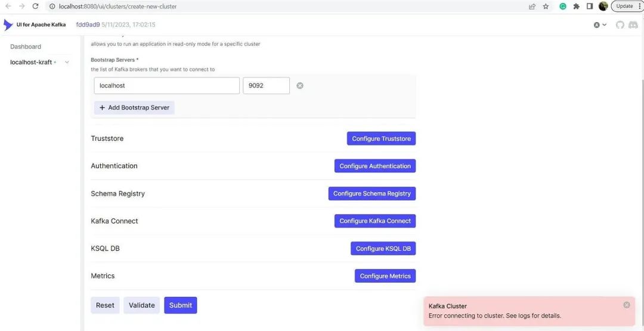
Task: Remove the localhost bootstrap server entry
Action: (x=300, y=85)
